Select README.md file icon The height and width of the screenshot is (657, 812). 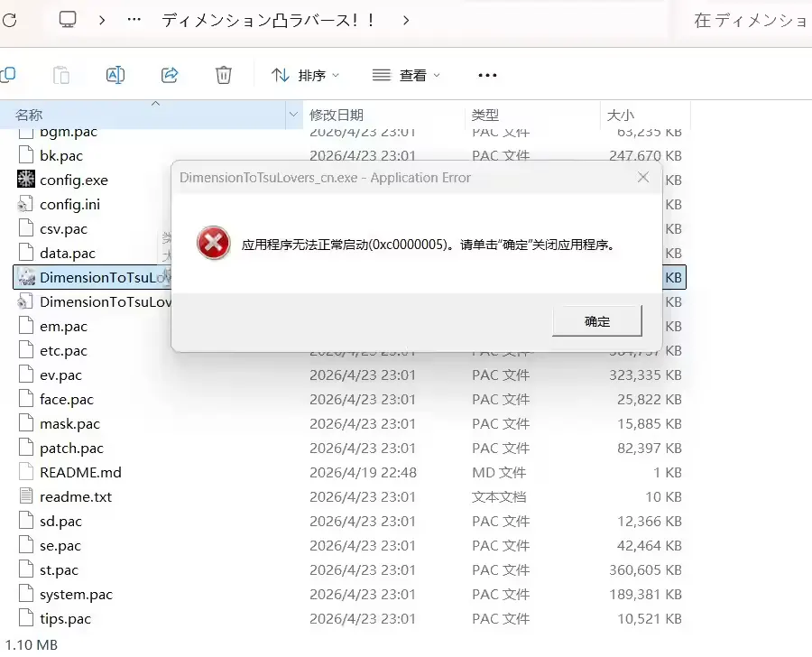point(26,472)
